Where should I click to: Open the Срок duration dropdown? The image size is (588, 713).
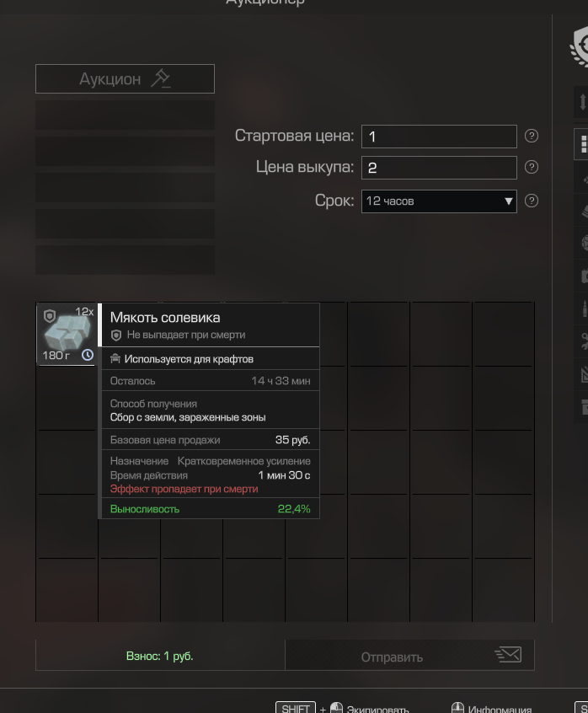point(439,201)
